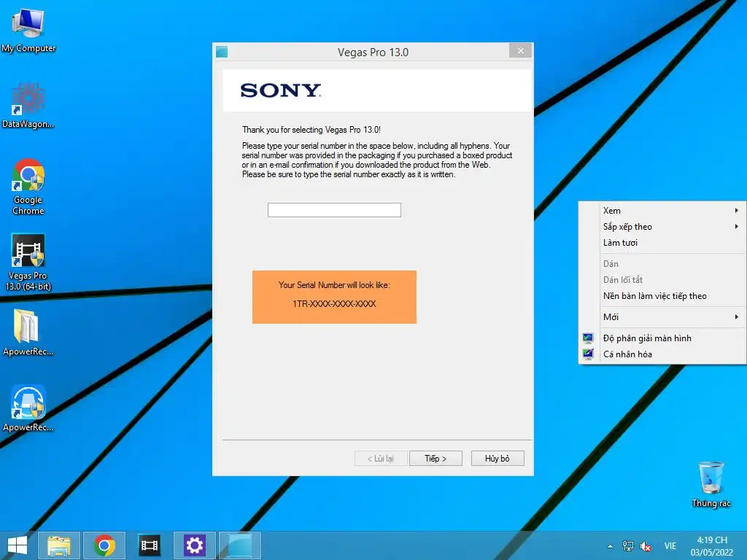
Task: Open the Thùng rác recycle bin
Action: pos(711,484)
